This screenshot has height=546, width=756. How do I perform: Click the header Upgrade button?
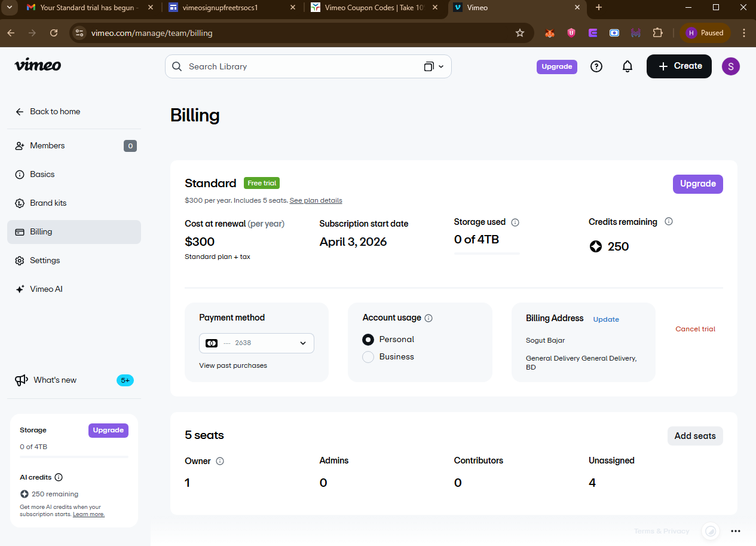(x=557, y=66)
